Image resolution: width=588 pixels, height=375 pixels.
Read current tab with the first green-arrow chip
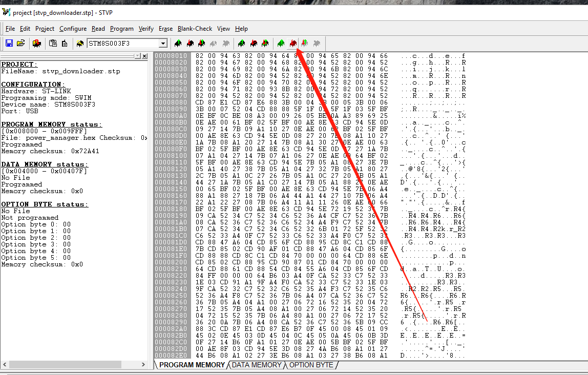[178, 44]
